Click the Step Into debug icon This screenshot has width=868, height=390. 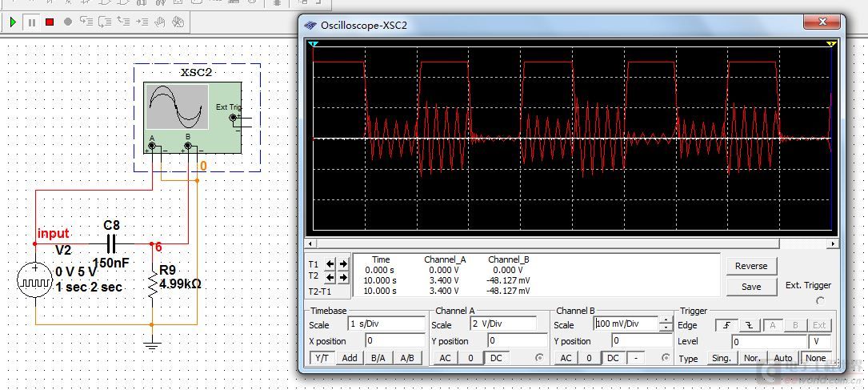86,22
